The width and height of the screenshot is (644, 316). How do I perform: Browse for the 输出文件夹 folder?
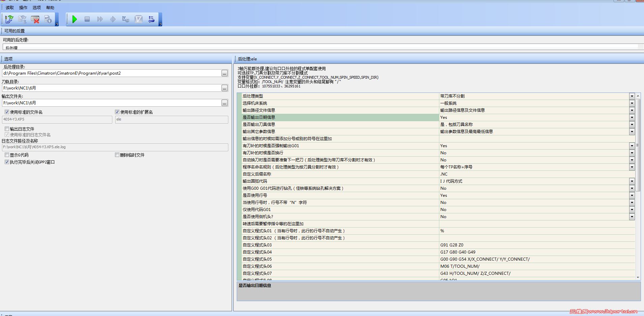(x=225, y=103)
